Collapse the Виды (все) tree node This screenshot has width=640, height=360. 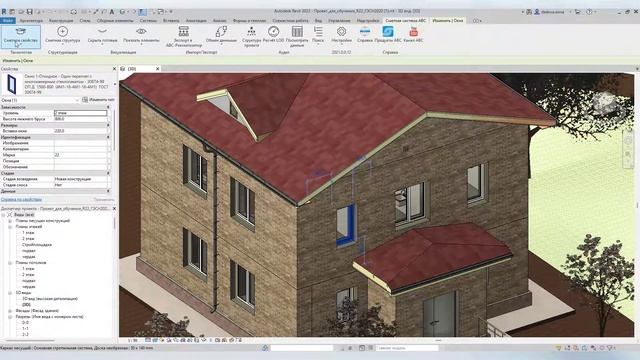click(4, 215)
